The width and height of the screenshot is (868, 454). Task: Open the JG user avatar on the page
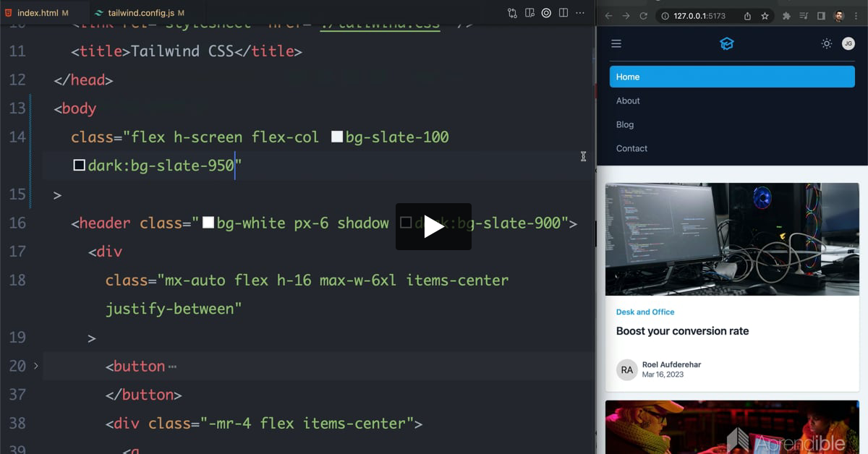(848, 44)
